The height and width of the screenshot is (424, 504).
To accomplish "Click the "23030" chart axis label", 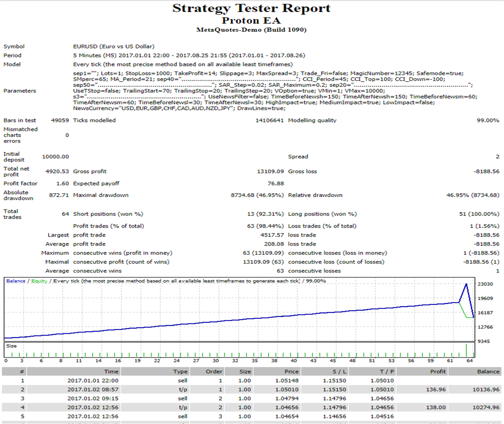I will (x=485, y=284).
